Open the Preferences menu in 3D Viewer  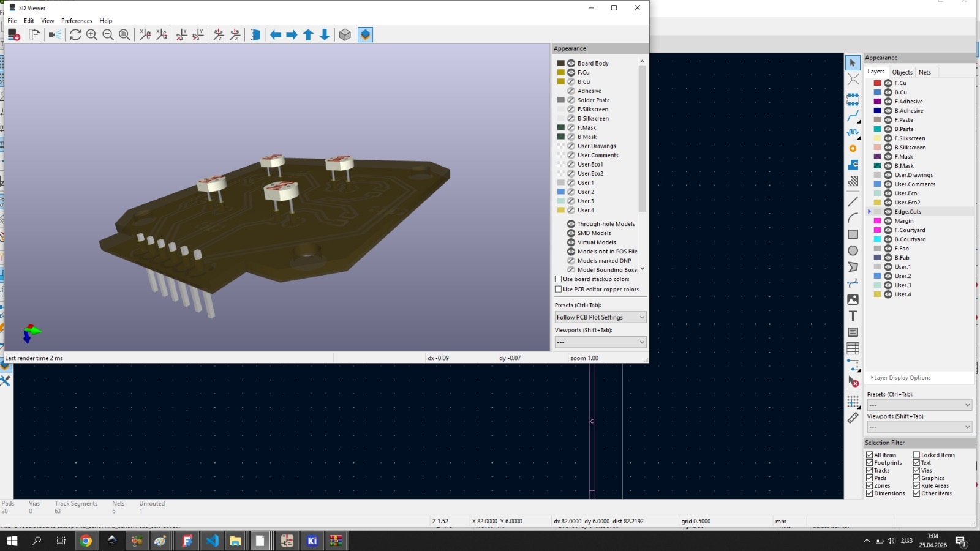(x=77, y=21)
